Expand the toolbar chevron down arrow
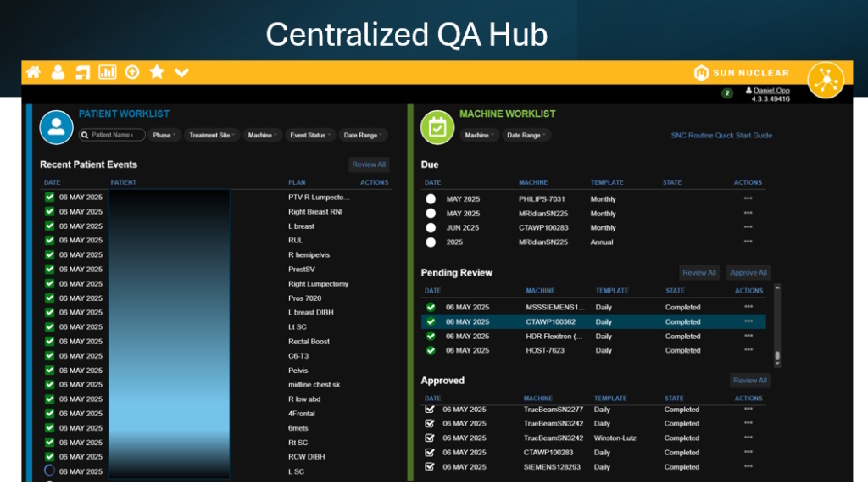 point(181,73)
